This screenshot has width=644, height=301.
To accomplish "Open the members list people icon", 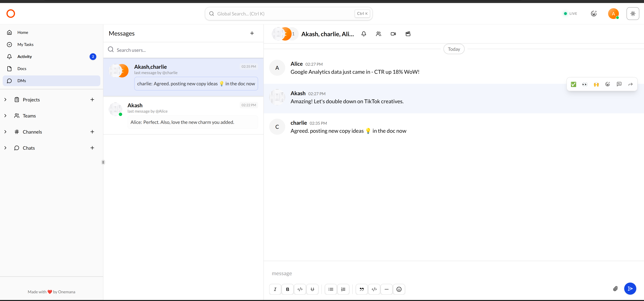I will coord(378,34).
